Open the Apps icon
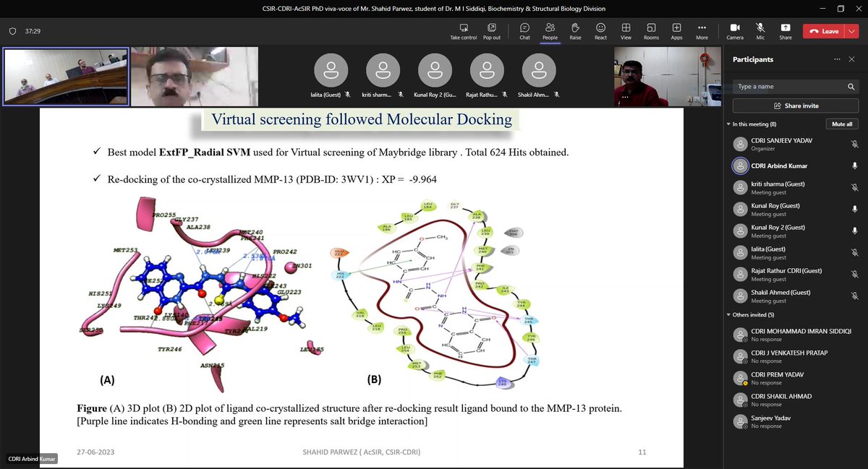This screenshot has height=469, width=868. pyautogui.click(x=676, y=30)
